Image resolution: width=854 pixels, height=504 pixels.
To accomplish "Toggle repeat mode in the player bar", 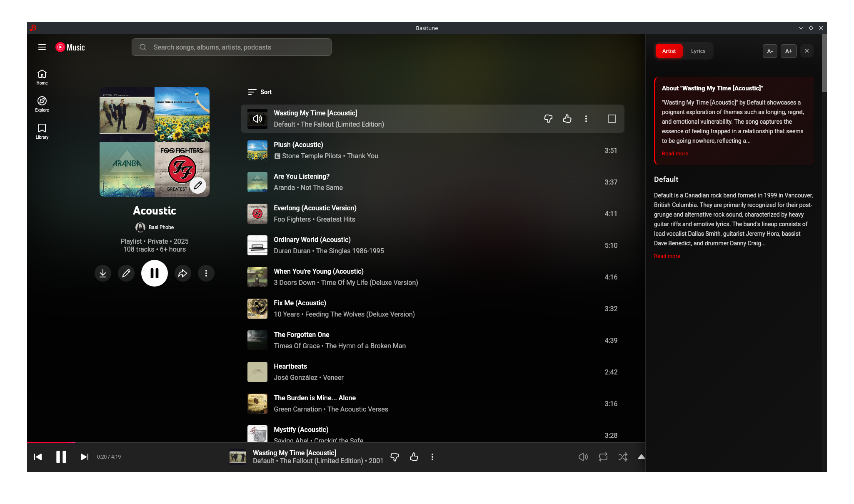I will tap(603, 457).
